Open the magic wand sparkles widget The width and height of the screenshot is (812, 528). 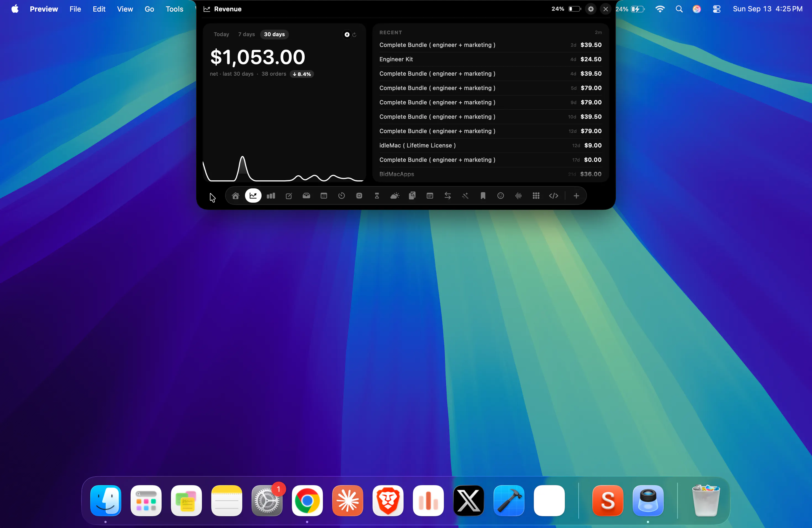[465, 196]
